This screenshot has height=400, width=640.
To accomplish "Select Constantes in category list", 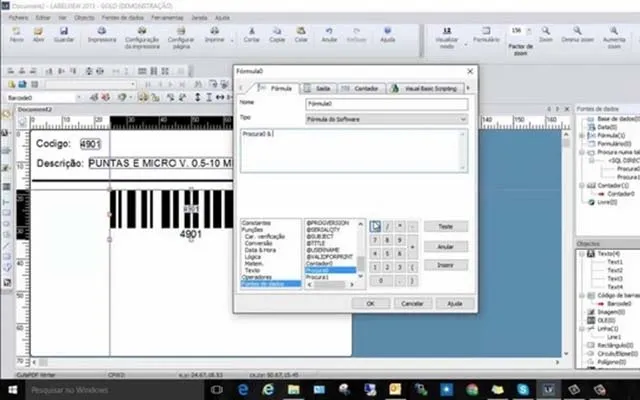I will (x=256, y=223).
